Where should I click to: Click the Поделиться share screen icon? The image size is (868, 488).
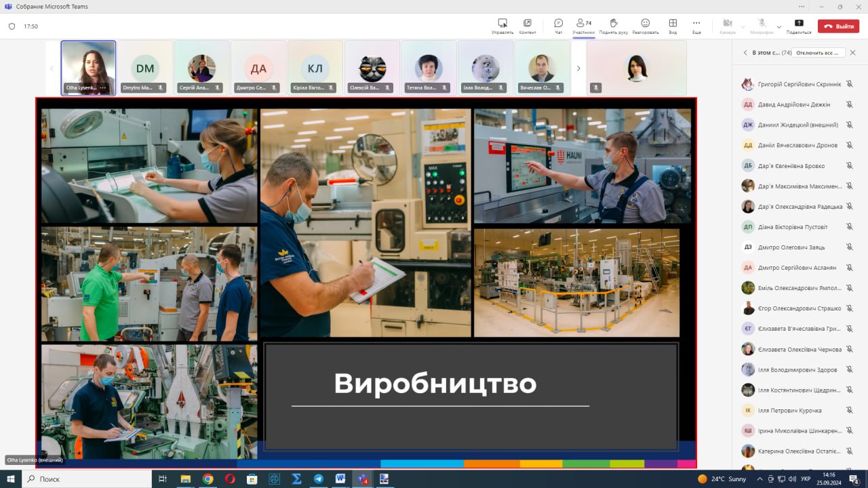point(799,26)
